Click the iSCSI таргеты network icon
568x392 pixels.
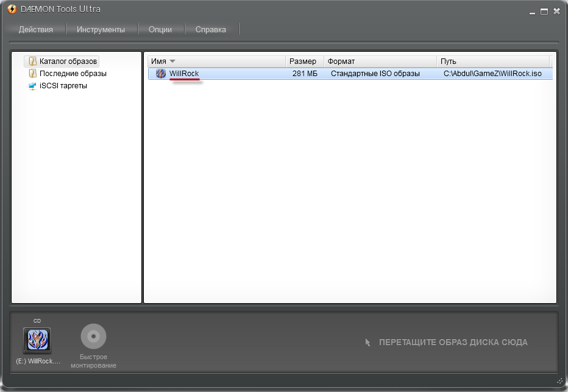[32, 86]
